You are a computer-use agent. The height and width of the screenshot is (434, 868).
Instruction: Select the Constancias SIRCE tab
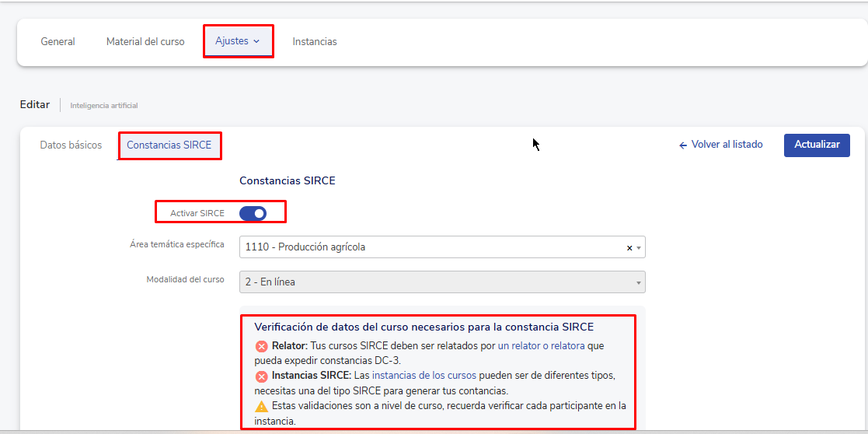point(169,145)
